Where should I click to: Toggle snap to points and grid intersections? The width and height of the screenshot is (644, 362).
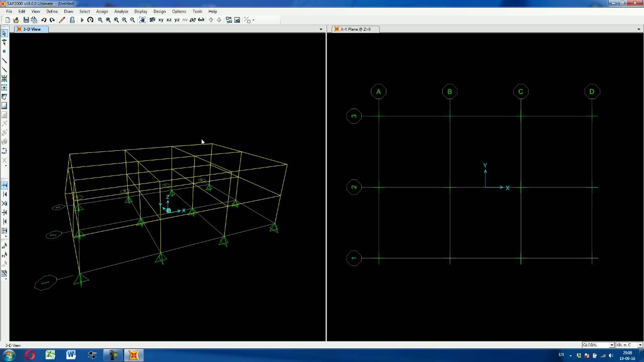point(5,186)
